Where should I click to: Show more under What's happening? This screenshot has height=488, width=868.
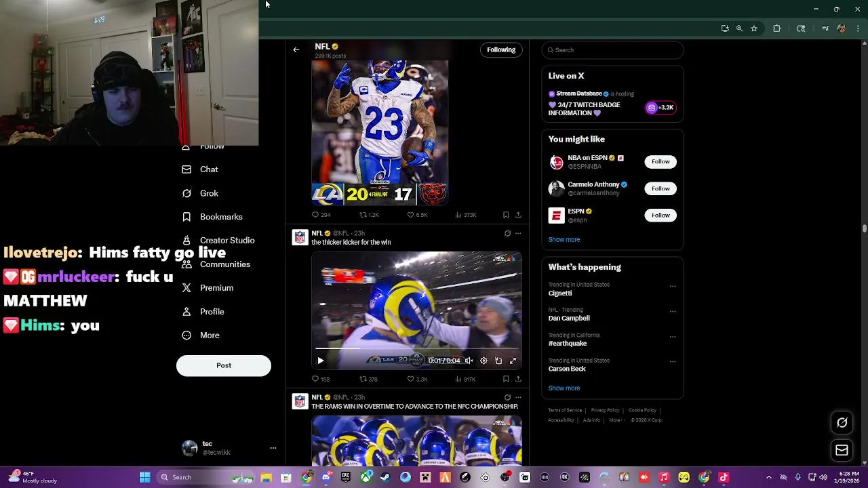[x=564, y=388]
